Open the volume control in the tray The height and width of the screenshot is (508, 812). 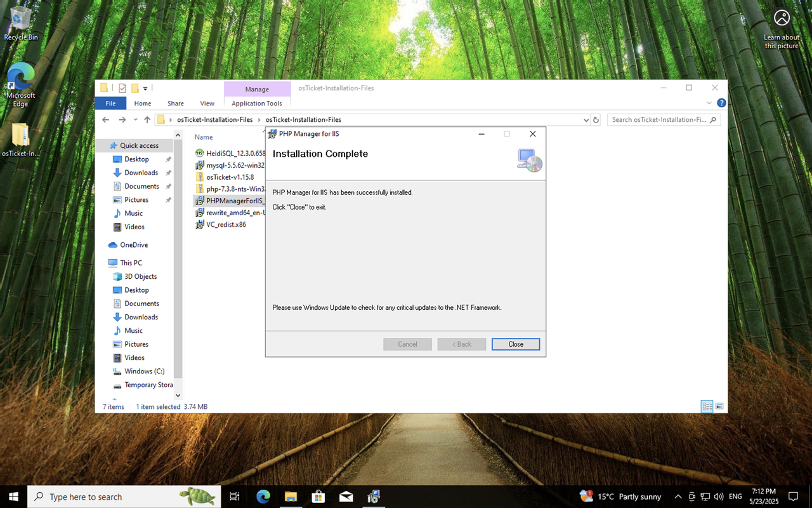(718, 497)
